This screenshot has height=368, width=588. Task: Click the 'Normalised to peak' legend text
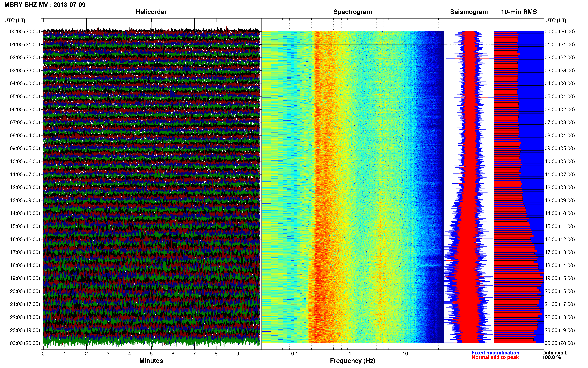coord(495,357)
